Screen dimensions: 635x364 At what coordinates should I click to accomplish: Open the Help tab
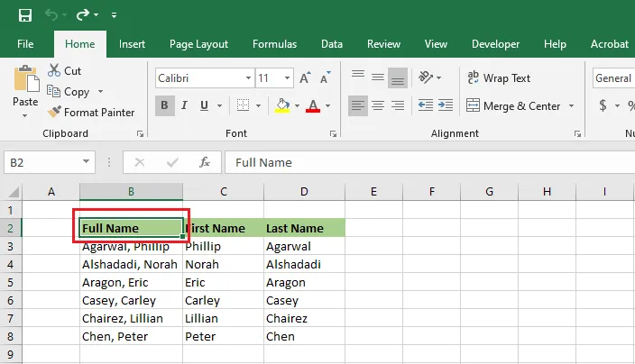[x=555, y=43]
